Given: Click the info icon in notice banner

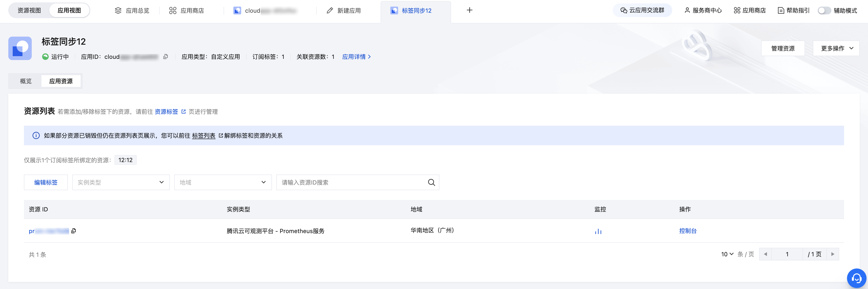Looking at the screenshot, I should click(36, 135).
